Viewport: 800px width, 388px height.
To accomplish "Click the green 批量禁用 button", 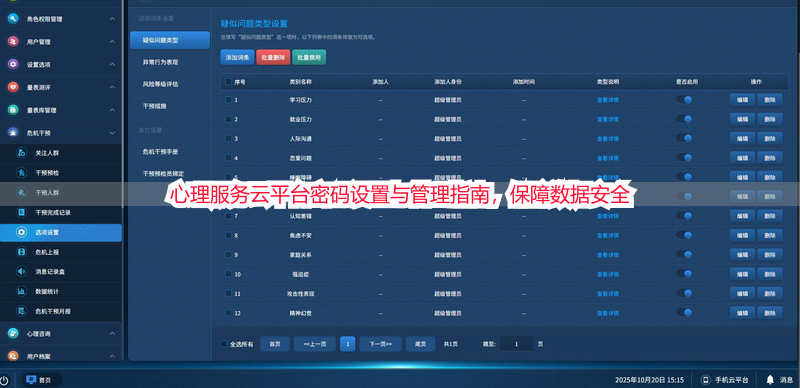I will pyautogui.click(x=309, y=57).
